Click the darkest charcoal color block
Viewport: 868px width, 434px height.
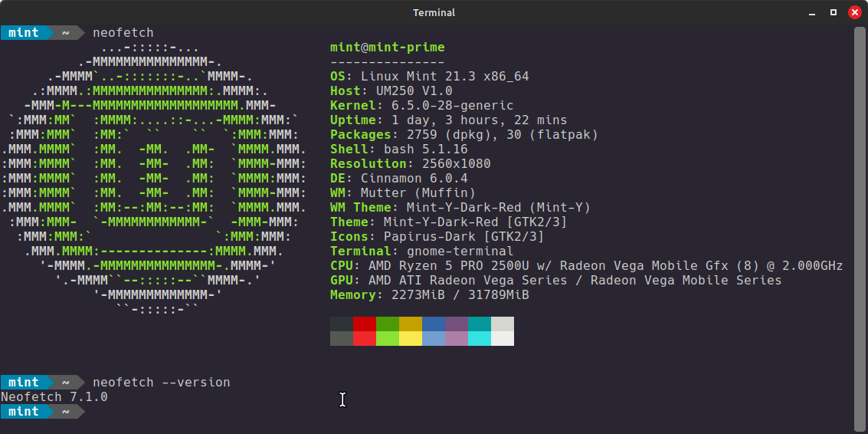[342, 324]
